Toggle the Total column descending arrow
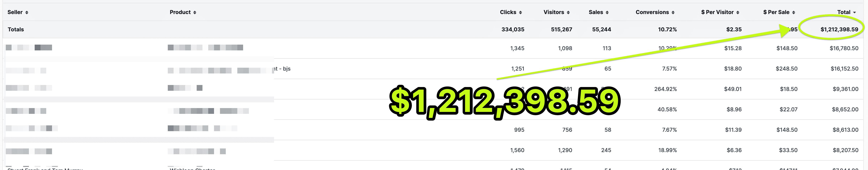The height and width of the screenshot is (170, 868). (855, 12)
